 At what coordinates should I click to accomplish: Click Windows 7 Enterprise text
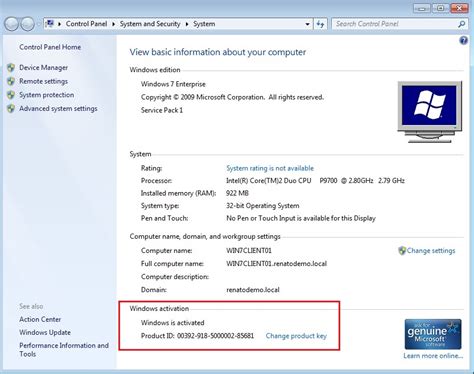pyautogui.click(x=173, y=84)
